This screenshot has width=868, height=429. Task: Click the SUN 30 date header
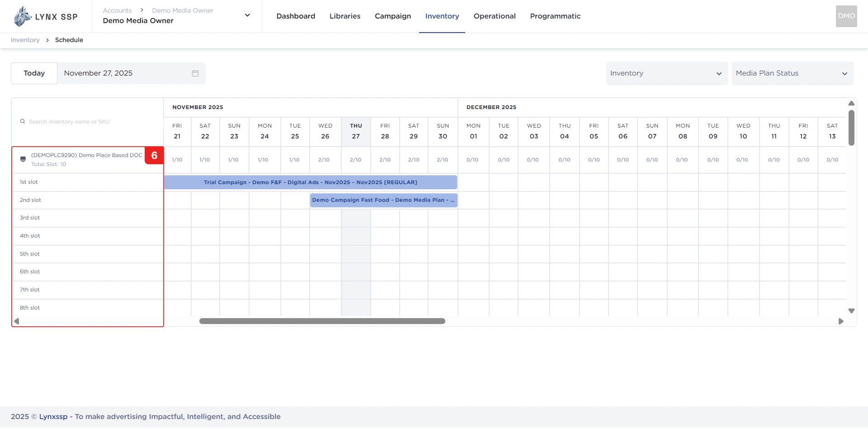pyautogui.click(x=443, y=131)
